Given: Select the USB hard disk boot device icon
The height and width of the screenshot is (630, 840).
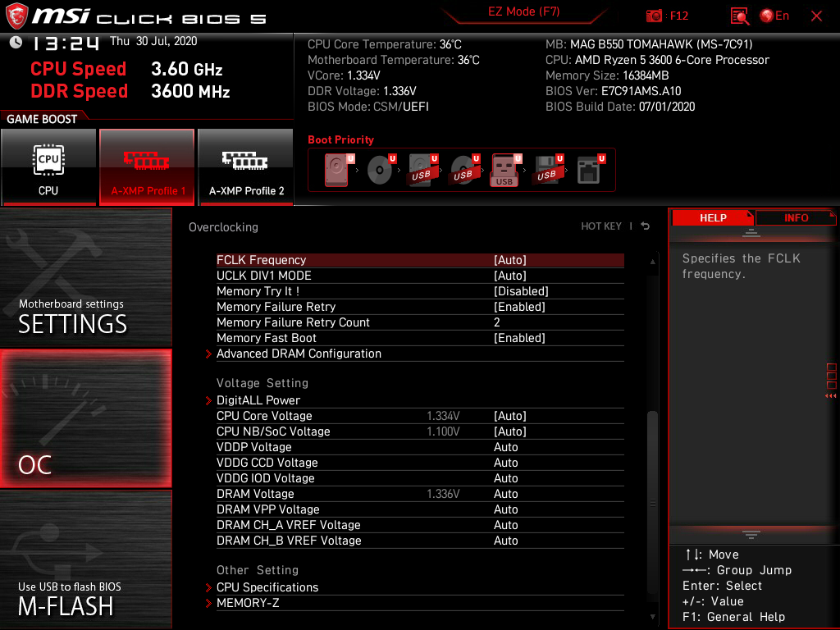Looking at the screenshot, I should [x=422, y=170].
